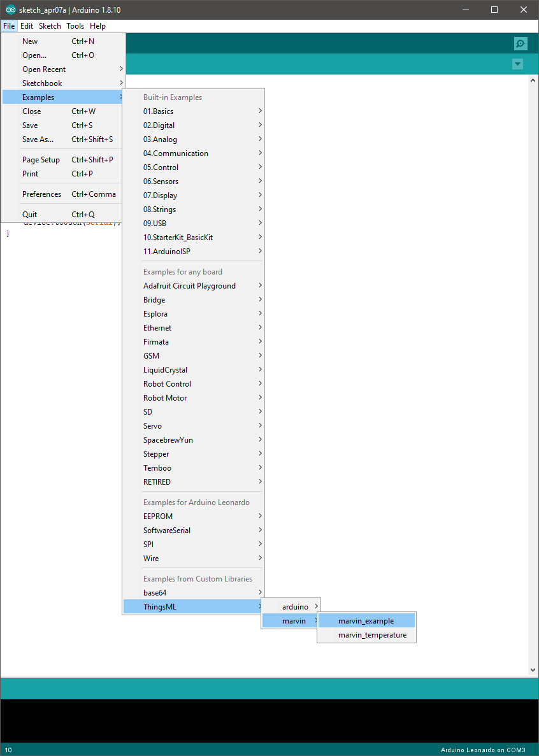The image size is (539, 756).
Task: Open the tab dropdown arrow button
Action: click(x=517, y=64)
